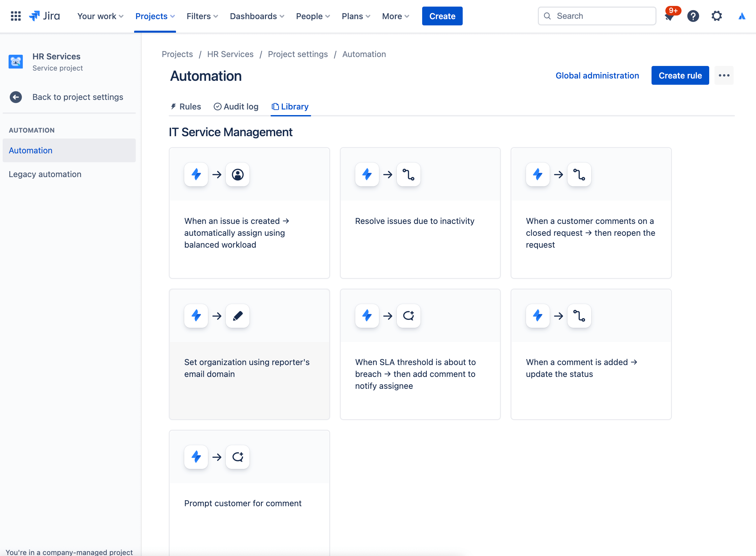Open HR Services project settings link
756x556 pixels.
(x=298, y=54)
